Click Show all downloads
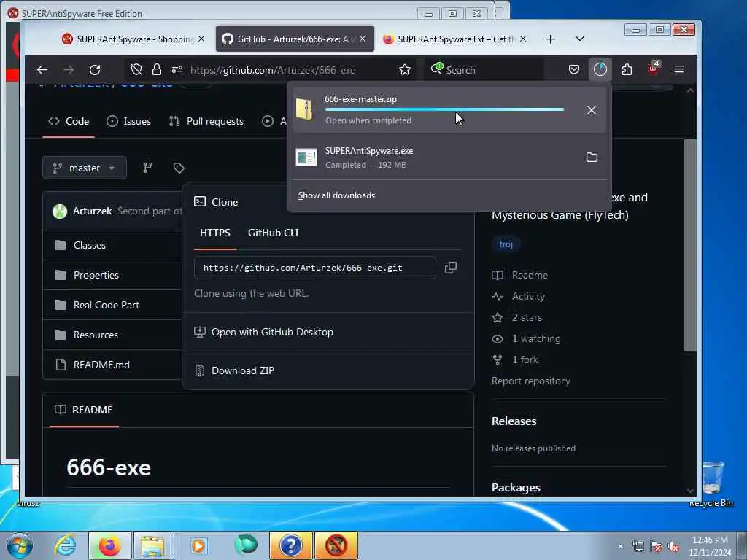 tap(336, 195)
